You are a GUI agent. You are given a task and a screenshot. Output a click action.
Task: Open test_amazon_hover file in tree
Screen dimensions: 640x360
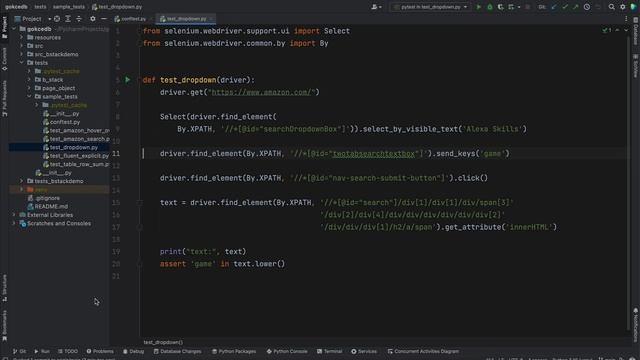click(x=76, y=130)
